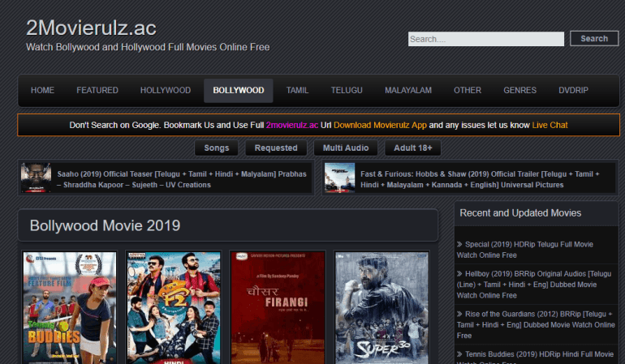This screenshot has width=625, height=364.
Task: Click the Hobbs & Shaw trailer thumbnail
Action: coord(338,178)
